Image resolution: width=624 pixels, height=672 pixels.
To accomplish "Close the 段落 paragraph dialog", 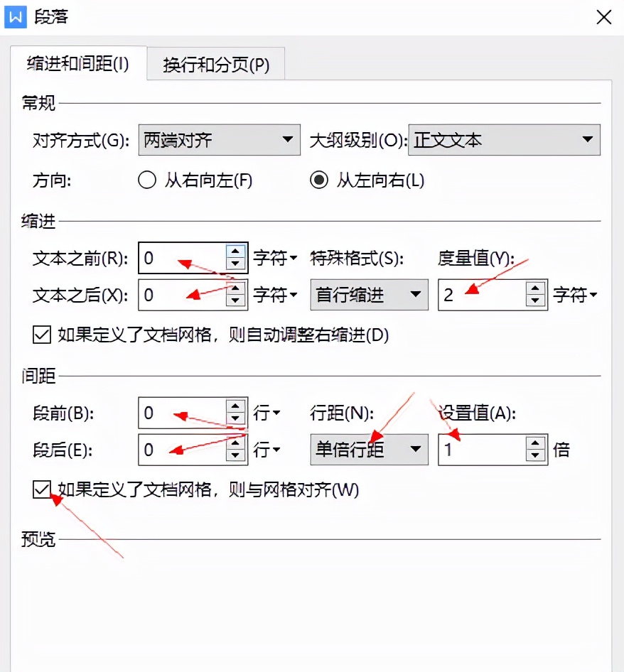I will click(603, 17).
